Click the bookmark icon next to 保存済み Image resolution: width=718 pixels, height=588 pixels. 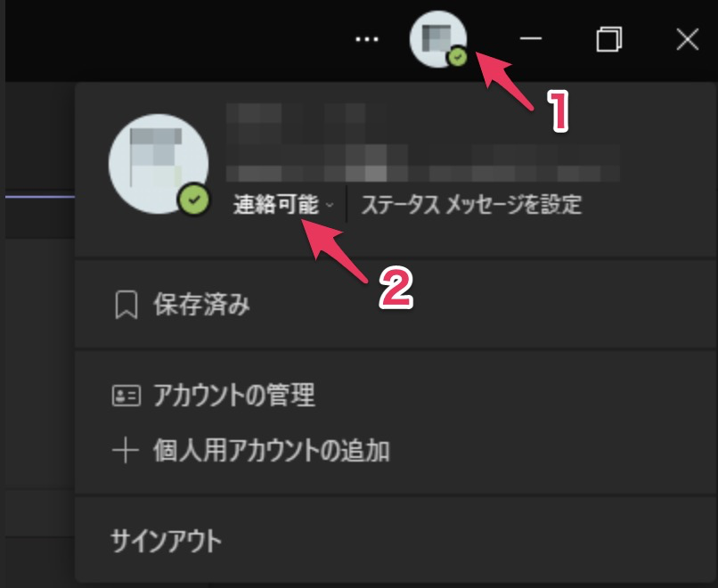(x=126, y=305)
